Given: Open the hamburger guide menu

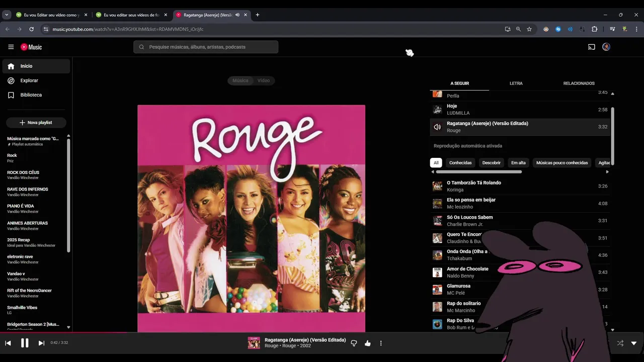Looking at the screenshot, I should (x=11, y=47).
